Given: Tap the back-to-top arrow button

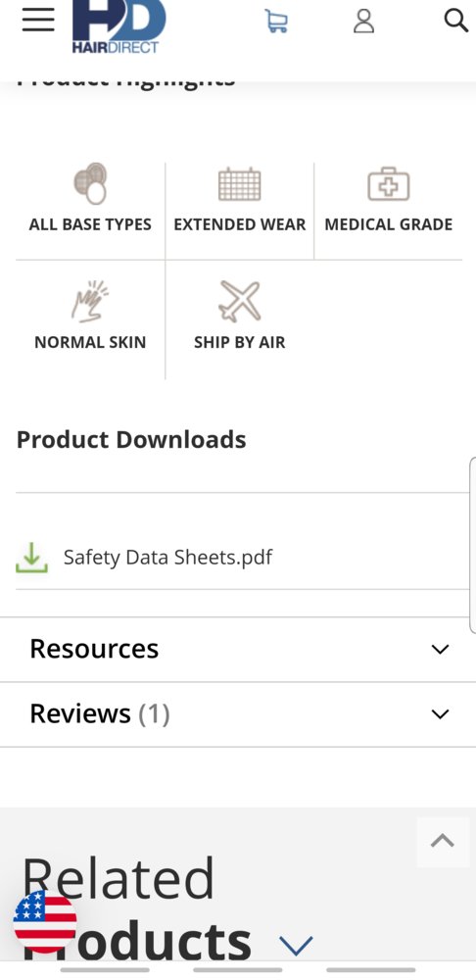Looking at the screenshot, I should [x=443, y=842].
